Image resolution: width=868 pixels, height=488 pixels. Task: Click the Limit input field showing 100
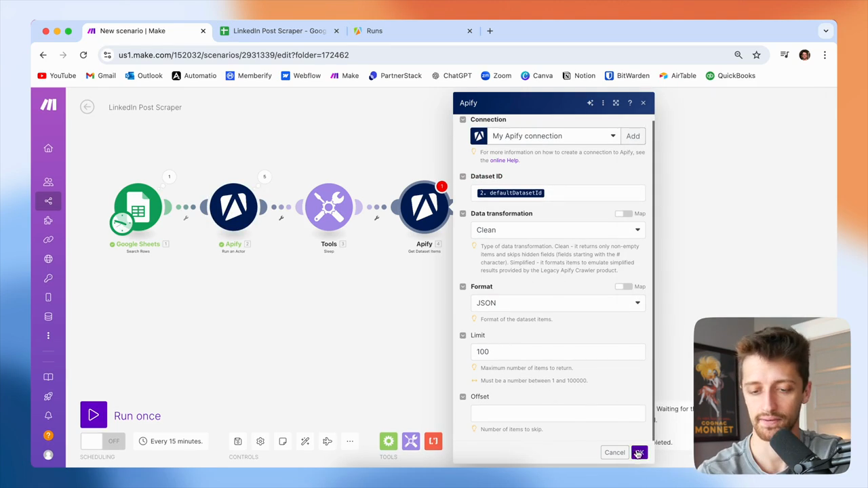coord(558,352)
